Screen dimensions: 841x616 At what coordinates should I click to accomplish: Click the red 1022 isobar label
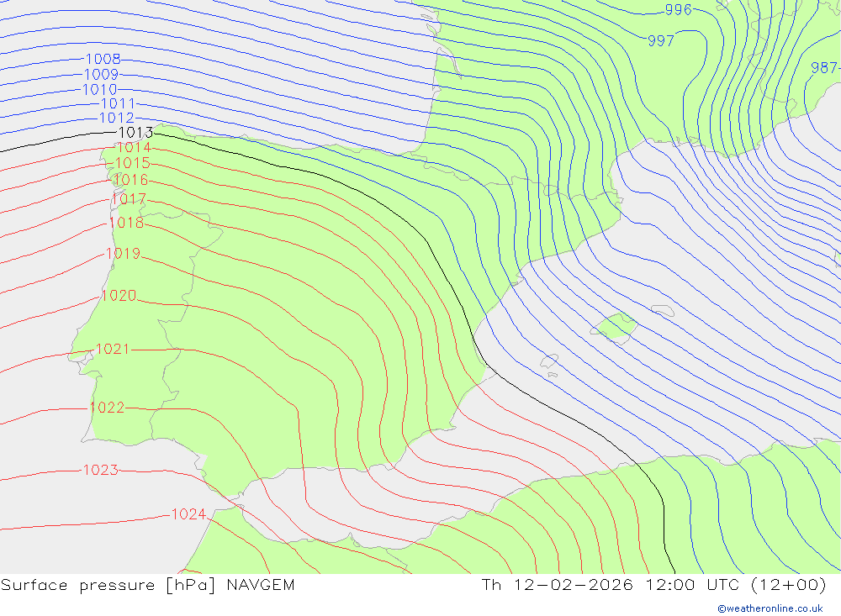coord(108,408)
